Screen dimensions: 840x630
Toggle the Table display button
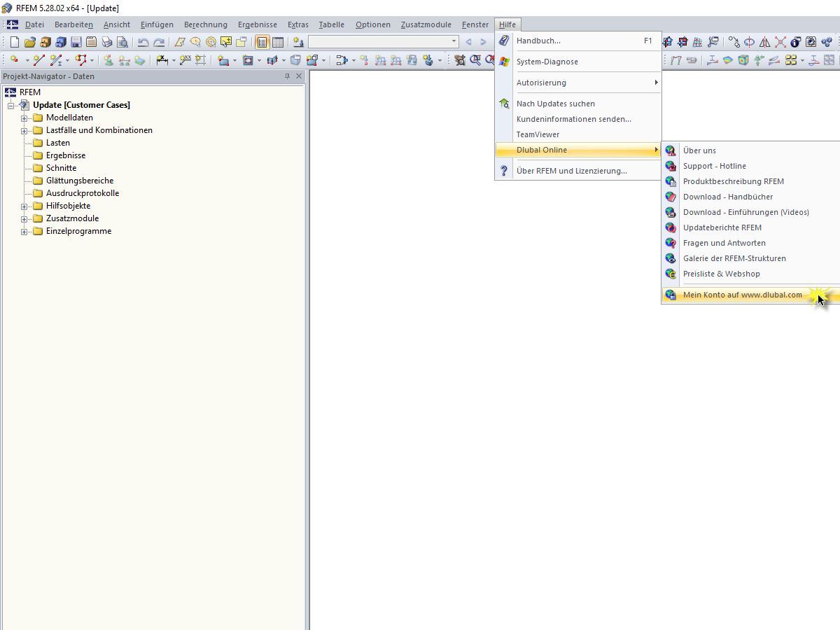pyautogui.click(x=278, y=42)
